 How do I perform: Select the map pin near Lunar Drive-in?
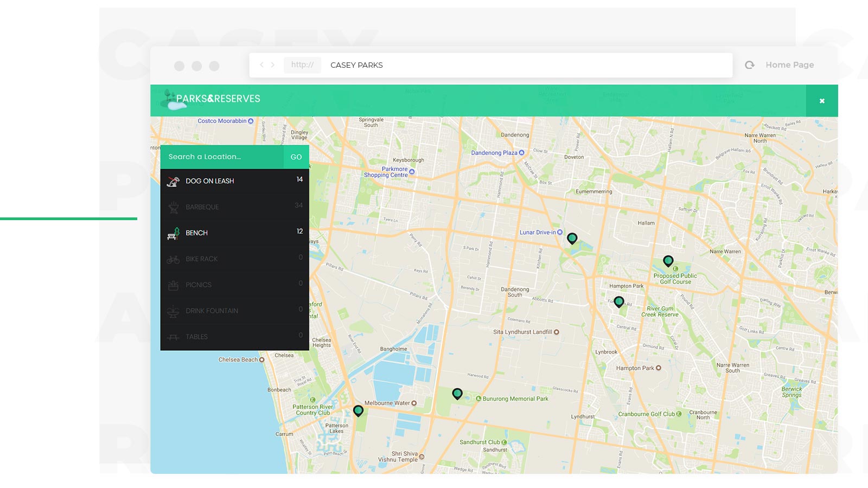(572, 238)
